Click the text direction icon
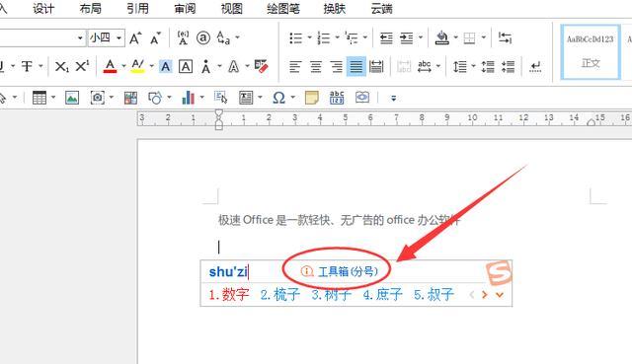Image resolution: width=632 pixels, height=364 pixels. 505,37
